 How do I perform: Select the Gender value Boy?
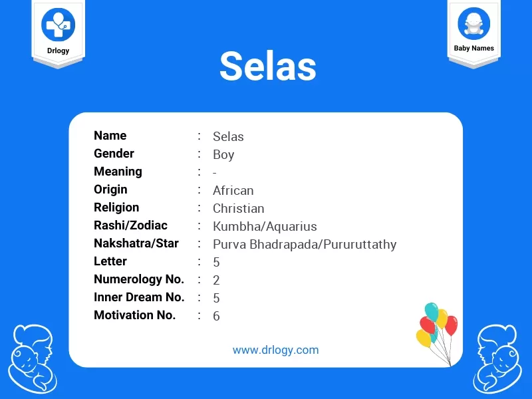click(223, 154)
